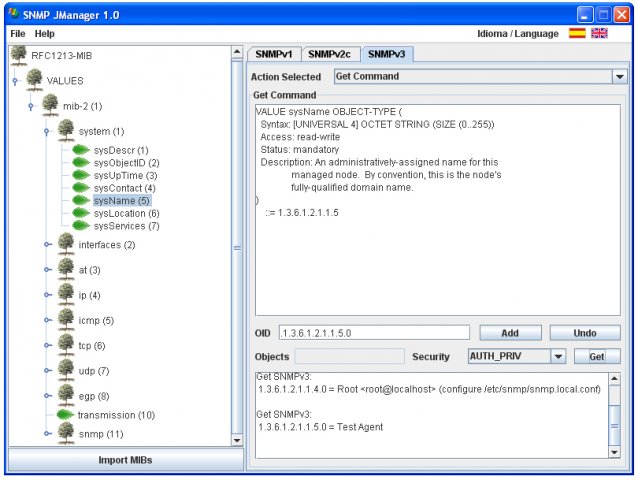638x480 pixels.
Task: Expand the interfaces (2) node
Action: (x=48, y=244)
